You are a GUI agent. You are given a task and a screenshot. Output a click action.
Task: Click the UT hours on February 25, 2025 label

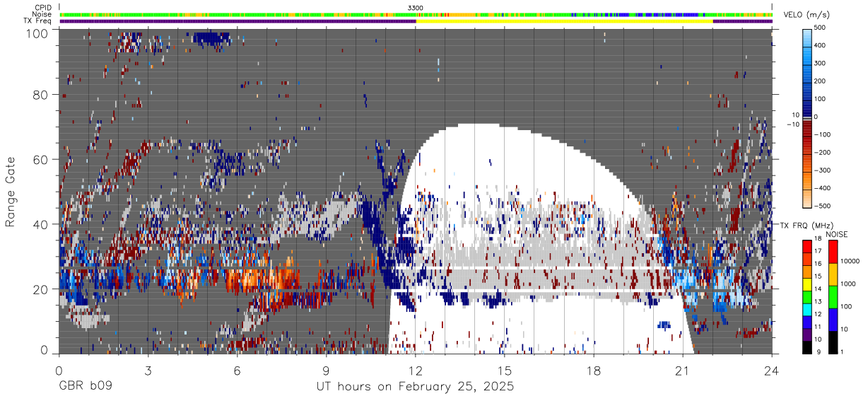[x=415, y=388]
